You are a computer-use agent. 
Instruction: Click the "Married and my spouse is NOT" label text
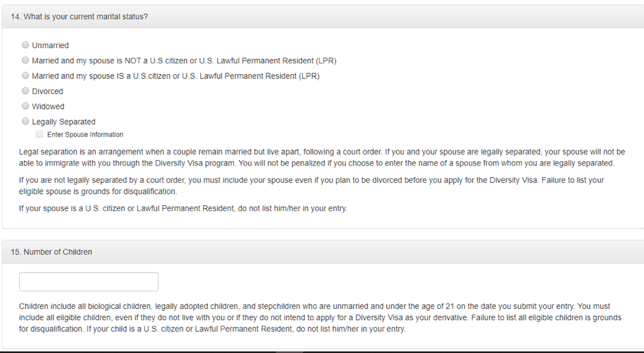tap(184, 60)
